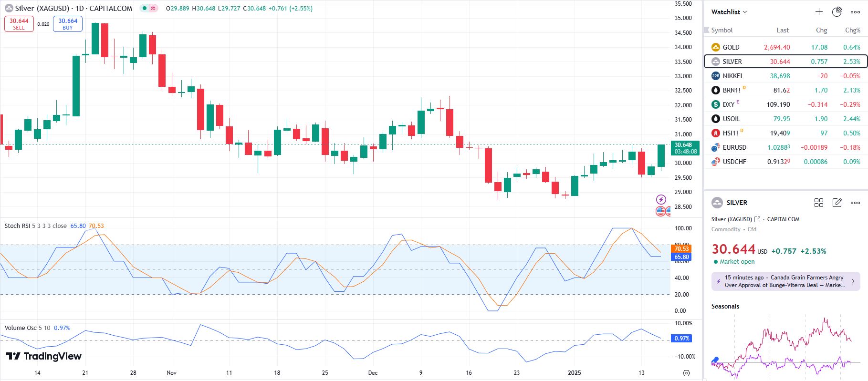Image resolution: width=868 pixels, height=381 pixels.
Task: Click the external link icon next to Silver (XAGUSD)
Action: pos(757,219)
